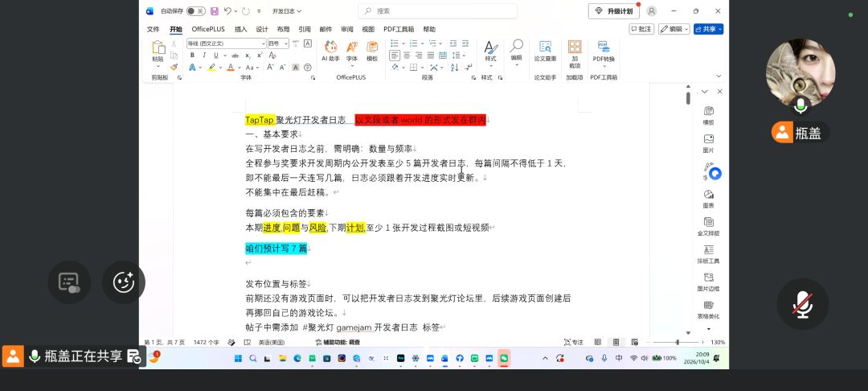Toggle superscript formatting
The height and width of the screenshot is (391, 868).
point(260,55)
